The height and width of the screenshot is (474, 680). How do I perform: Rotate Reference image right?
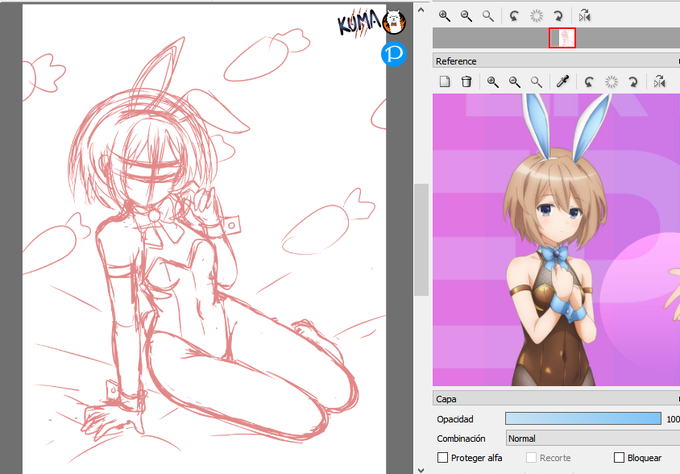[633, 82]
